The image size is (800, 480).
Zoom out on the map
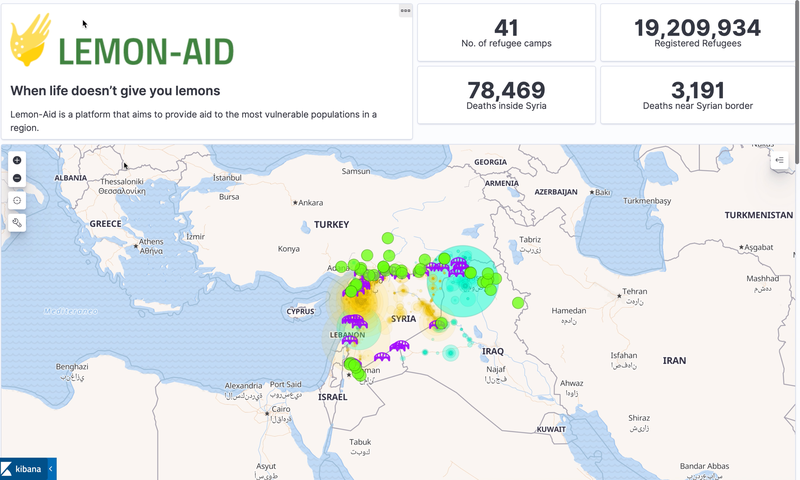pos(17,179)
